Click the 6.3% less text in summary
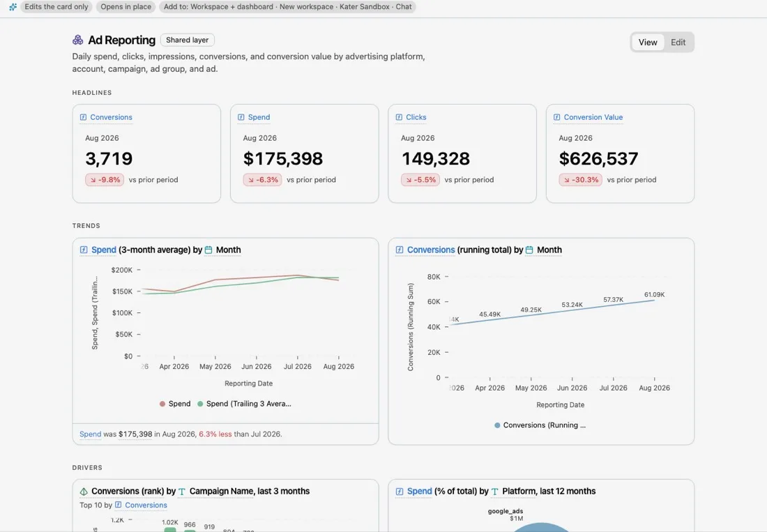Viewport: 767px width, 532px height. (215, 434)
